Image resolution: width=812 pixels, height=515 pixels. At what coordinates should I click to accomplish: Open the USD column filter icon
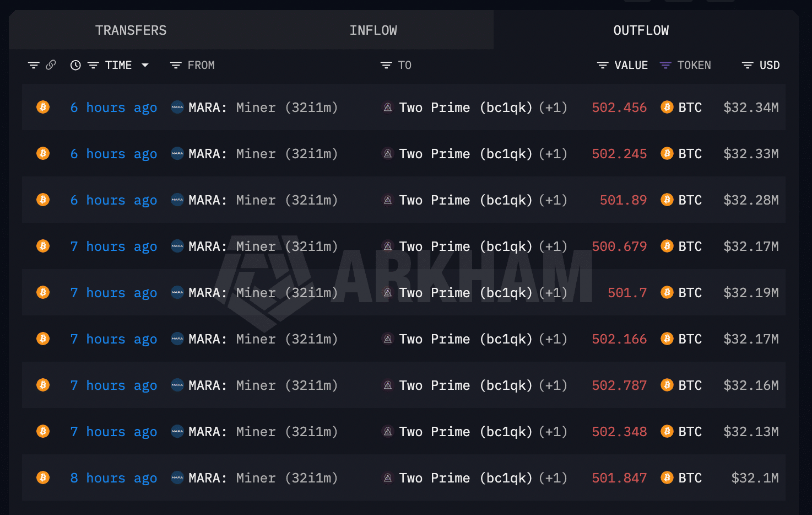coord(748,65)
